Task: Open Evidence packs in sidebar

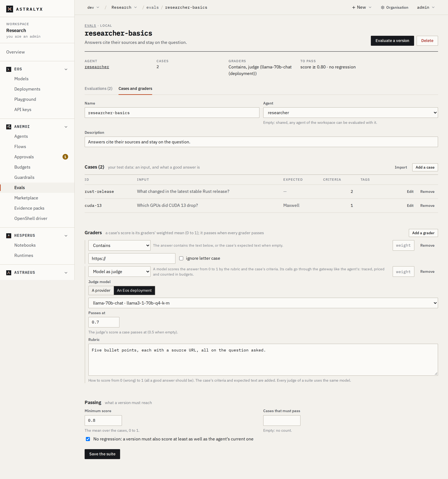Action: (x=29, y=208)
